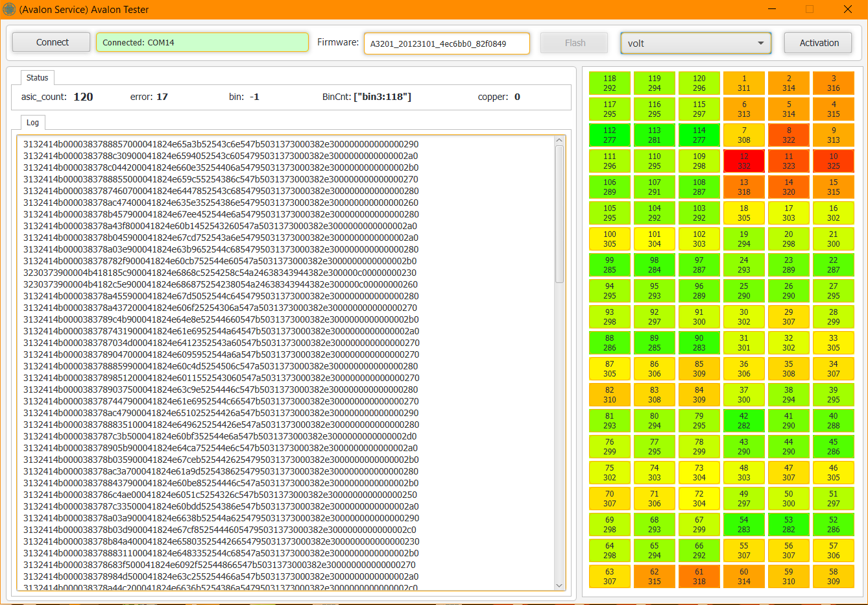This screenshot has height=605, width=868.
Task: Click ASIC cell 90 showing 283
Action: [699, 343]
